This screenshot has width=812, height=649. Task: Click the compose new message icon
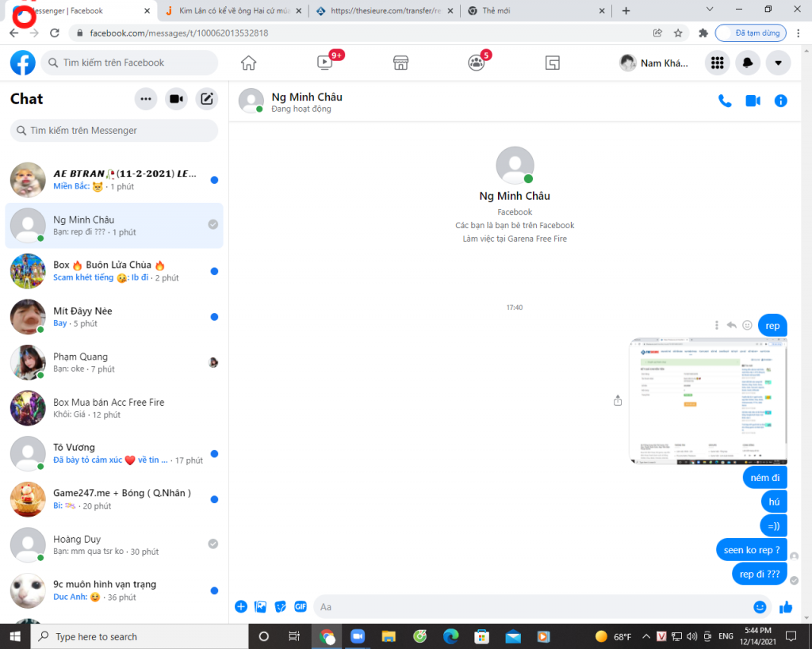[x=206, y=99]
